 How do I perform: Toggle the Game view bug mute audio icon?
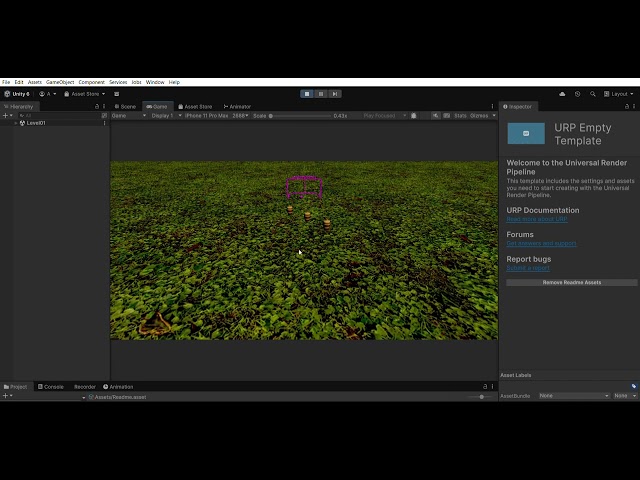(413, 116)
